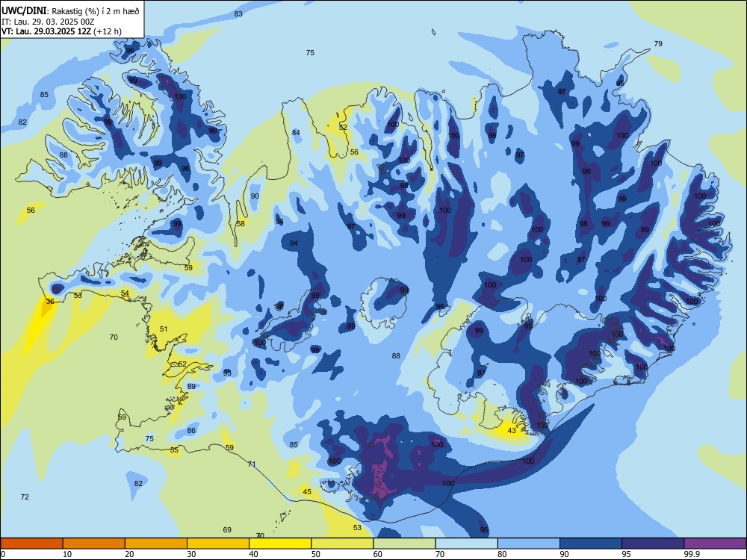Click the 30–40 amber legend swatch
The width and height of the screenshot is (747, 560).
click(218, 544)
